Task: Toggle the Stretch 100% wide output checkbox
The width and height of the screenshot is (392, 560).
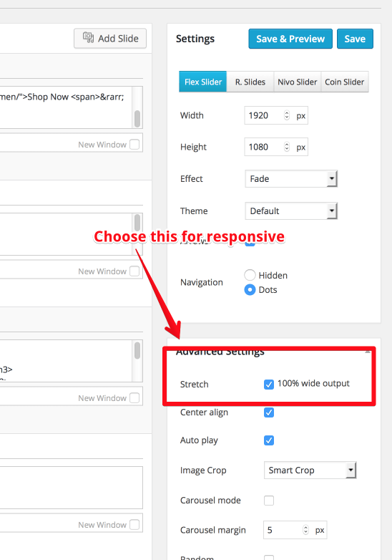Action: tap(269, 385)
